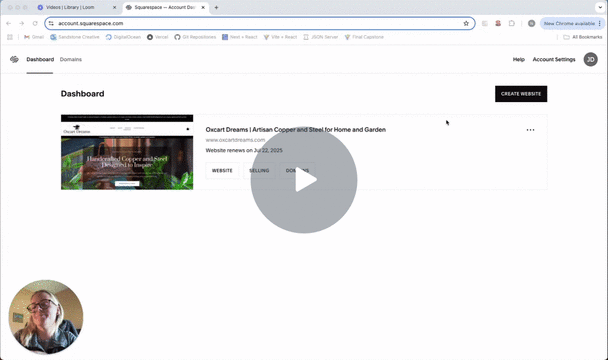
Task: Click the browser forward arrow
Action: [x=22, y=23]
